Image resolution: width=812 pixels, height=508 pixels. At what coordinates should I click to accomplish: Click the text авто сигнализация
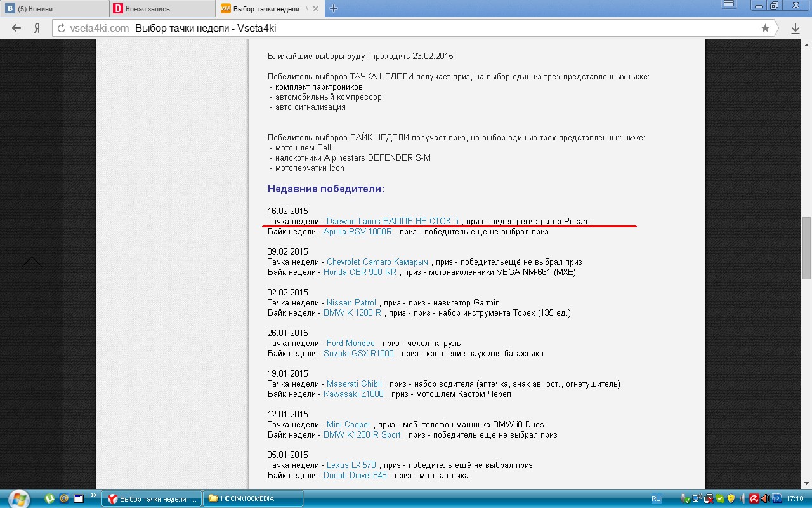point(310,107)
